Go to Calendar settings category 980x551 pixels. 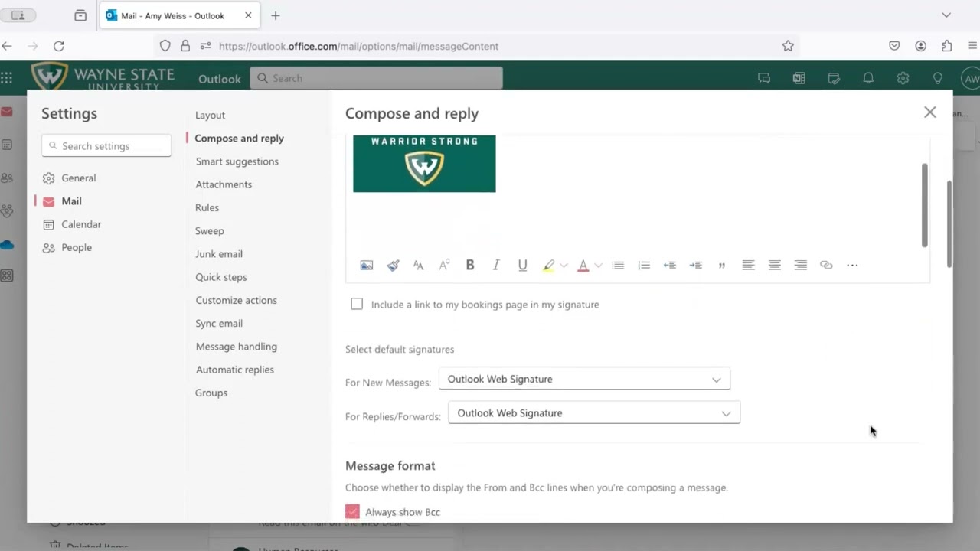tap(71, 224)
